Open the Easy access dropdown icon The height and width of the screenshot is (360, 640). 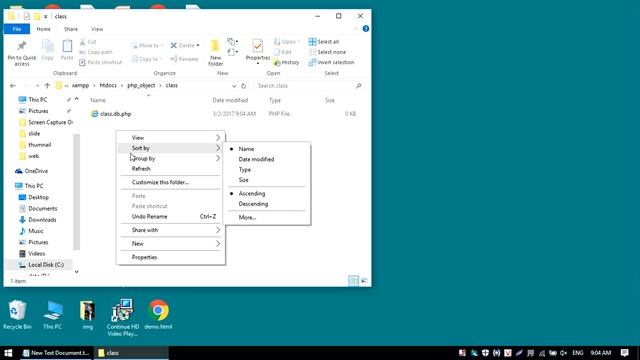pos(233,52)
